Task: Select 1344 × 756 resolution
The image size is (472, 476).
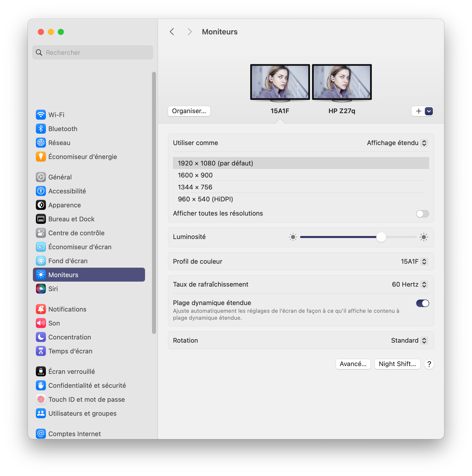Action: pos(301,187)
